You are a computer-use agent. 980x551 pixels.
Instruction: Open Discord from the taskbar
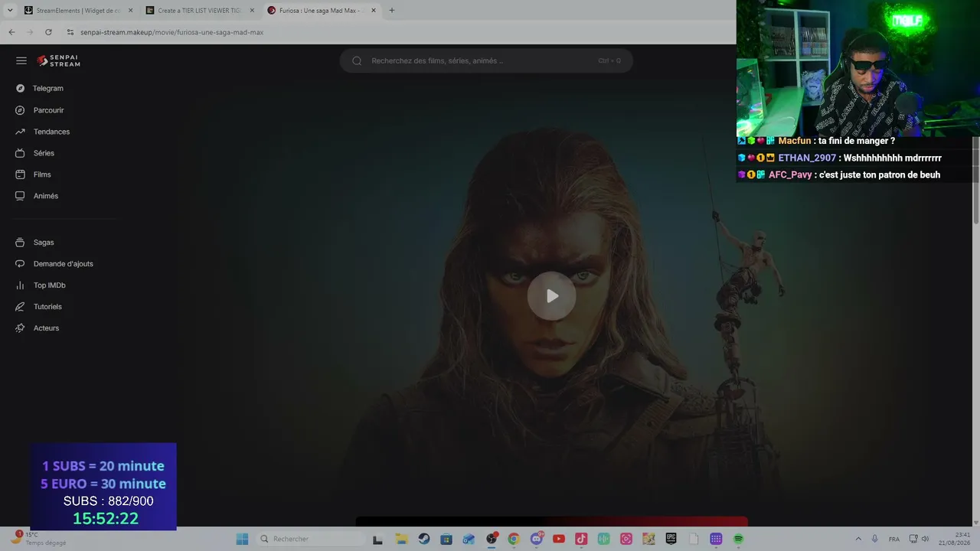537,539
